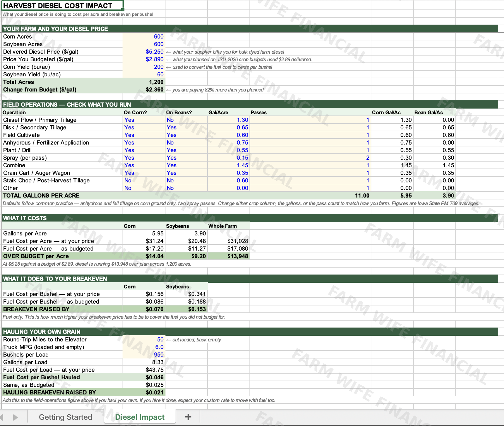Viewport: 504px width, 426px height.
Task: Select the Gallons per Load result 8.33
Action: [x=144, y=362]
